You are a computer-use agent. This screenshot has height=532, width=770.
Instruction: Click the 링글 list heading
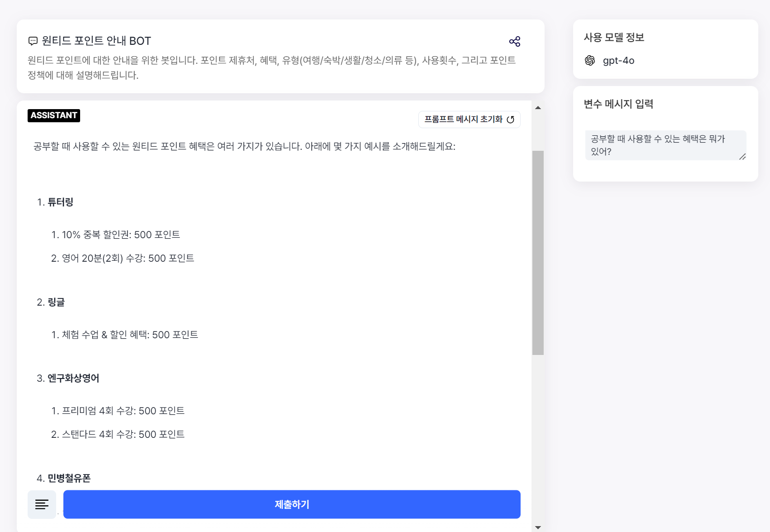[x=56, y=302]
